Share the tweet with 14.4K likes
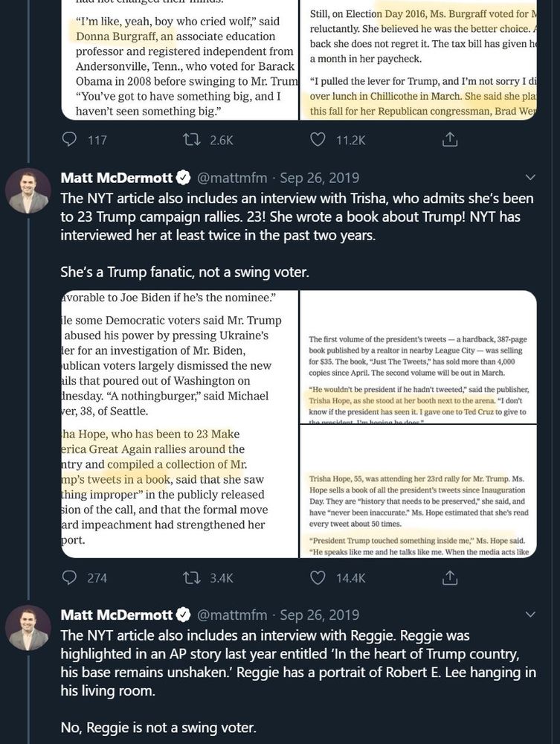The image size is (560, 744). coord(449,577)
